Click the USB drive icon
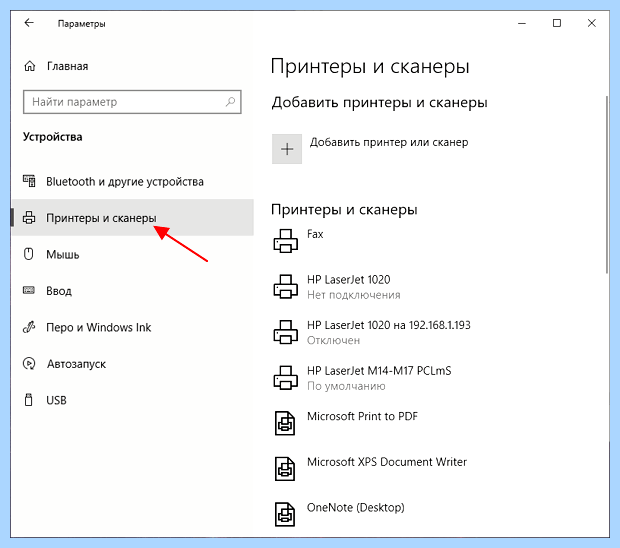Image resolution: width=620 pixels, height=548 pixels. click(x=28, y=400)
